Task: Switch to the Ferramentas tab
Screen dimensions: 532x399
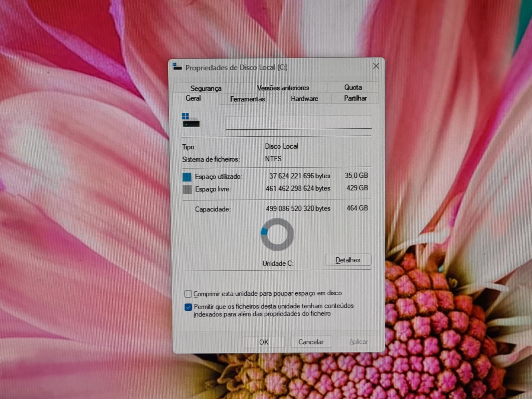Action: point(247,99)
